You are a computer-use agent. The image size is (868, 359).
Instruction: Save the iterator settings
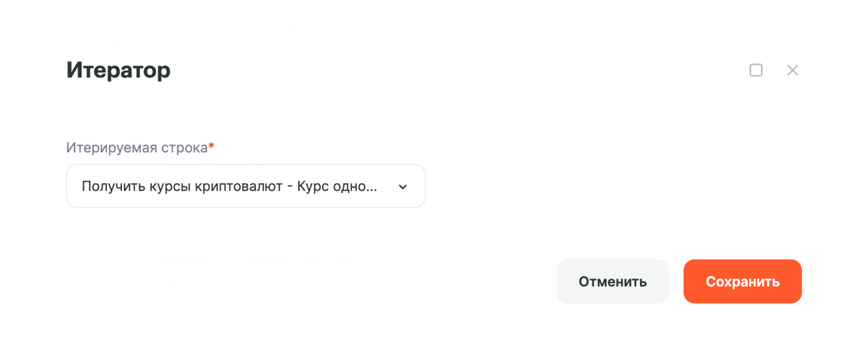click(742, 281)
